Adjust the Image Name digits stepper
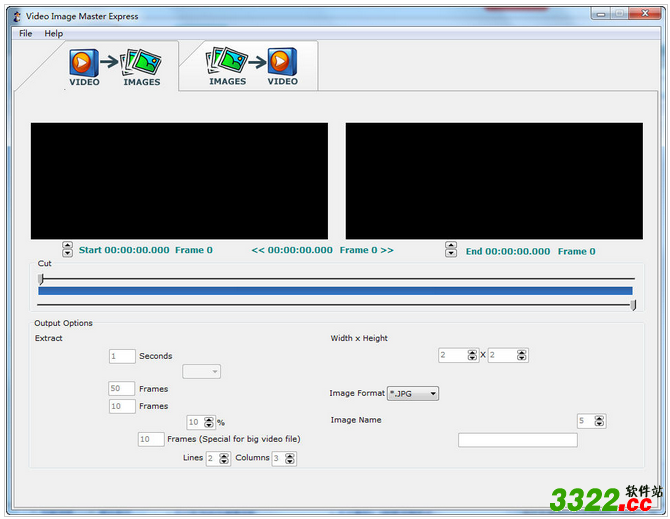The image size is (670, 519). 599,421
